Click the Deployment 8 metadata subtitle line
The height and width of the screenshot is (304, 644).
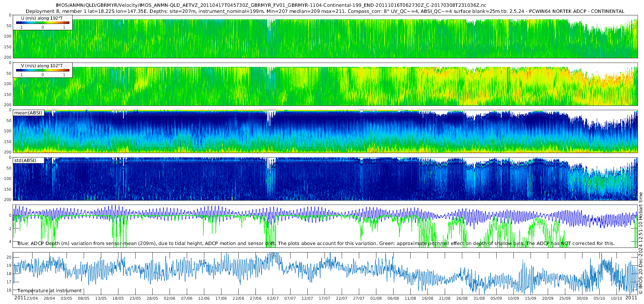click(x=325, y=11)
